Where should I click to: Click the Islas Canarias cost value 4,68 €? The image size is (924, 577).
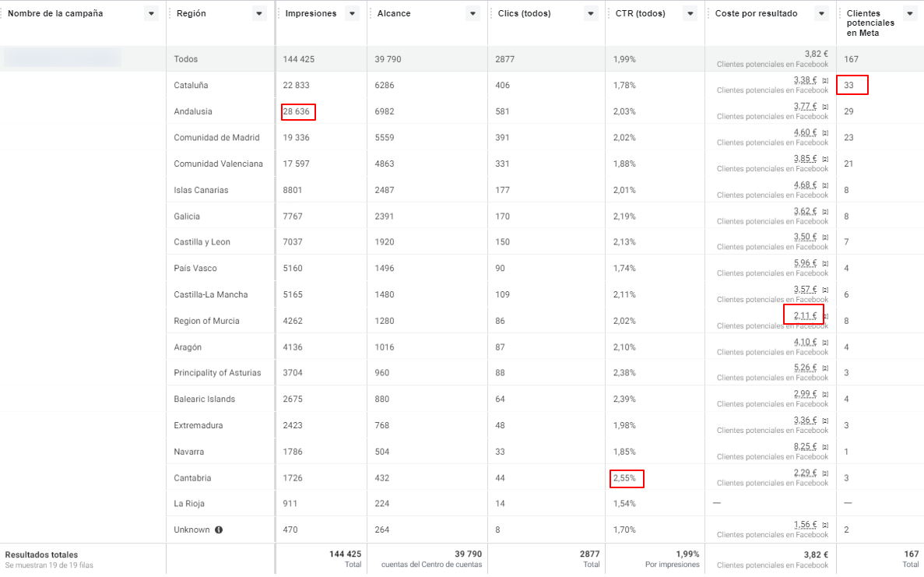point(805,185)
